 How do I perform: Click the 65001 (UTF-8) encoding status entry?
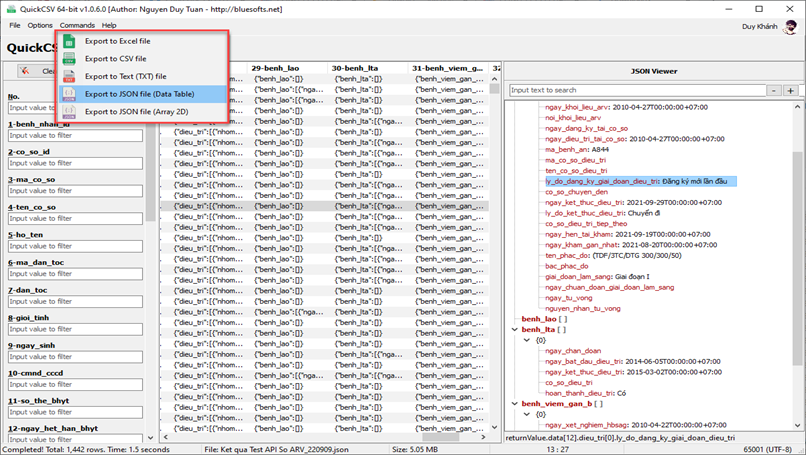pyautogui.click(x=767, y=449)
